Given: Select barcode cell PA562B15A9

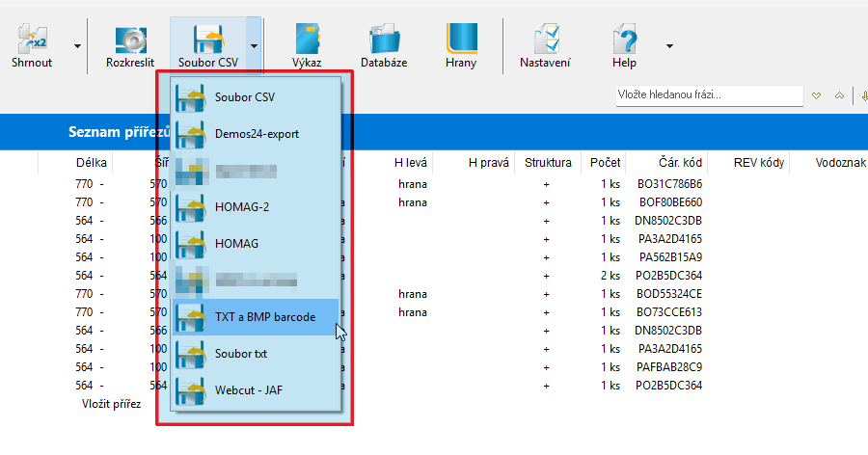Looking at the screenshot, I should [670, 257].
